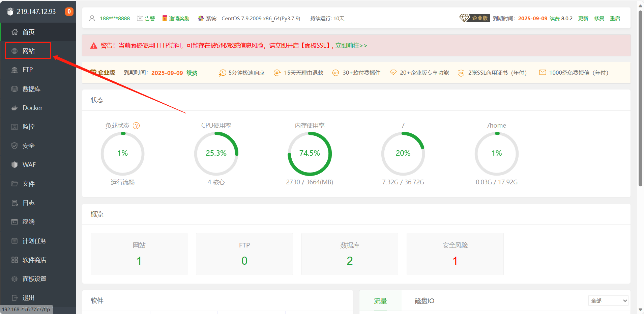
Task: Click the 8.0.2 version number
Action: pyautogui.click(x=567, y=18)
